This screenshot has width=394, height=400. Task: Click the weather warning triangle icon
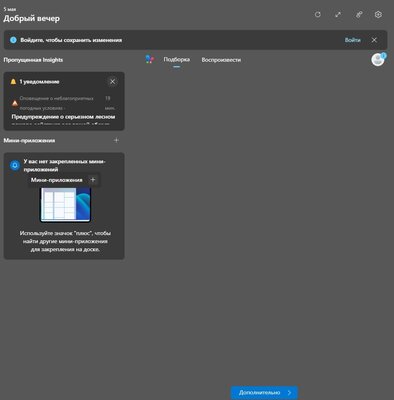pos(15,103)
